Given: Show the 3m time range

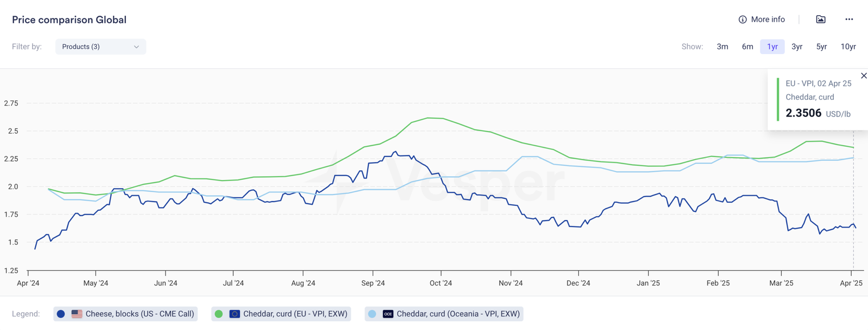Looking at the screenshot, I should (722, 47).
